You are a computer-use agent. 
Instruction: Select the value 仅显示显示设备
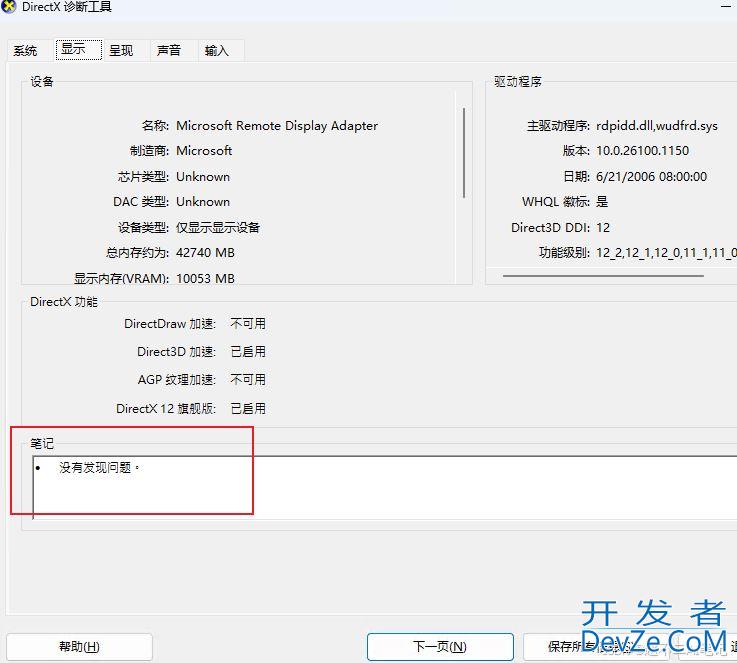[218, 227]
